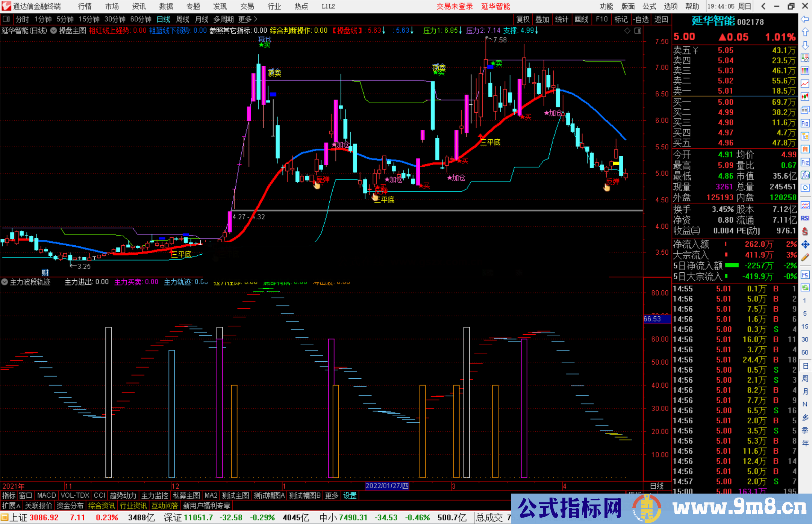Open the 行情 menu
Viewport: 812px width, 524px height.
(x=85, y=6)
